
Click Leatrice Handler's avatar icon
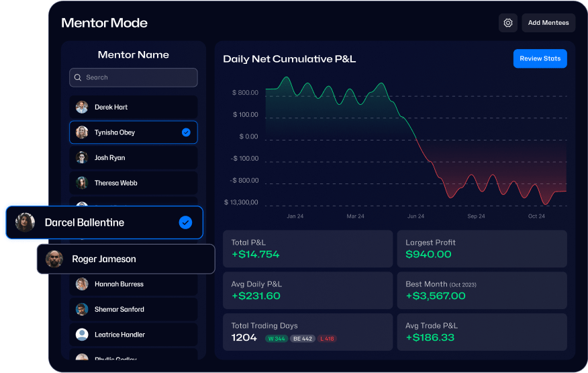82,335
